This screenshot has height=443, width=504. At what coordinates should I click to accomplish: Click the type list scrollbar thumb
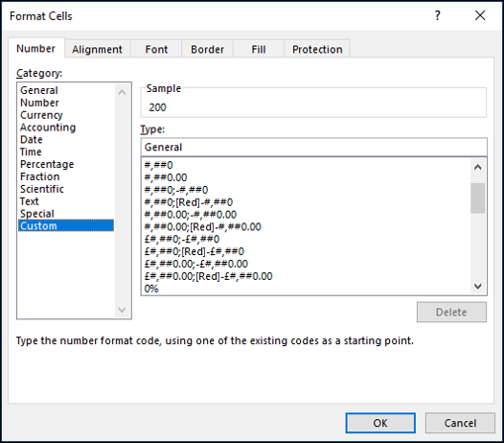[477, 198]
